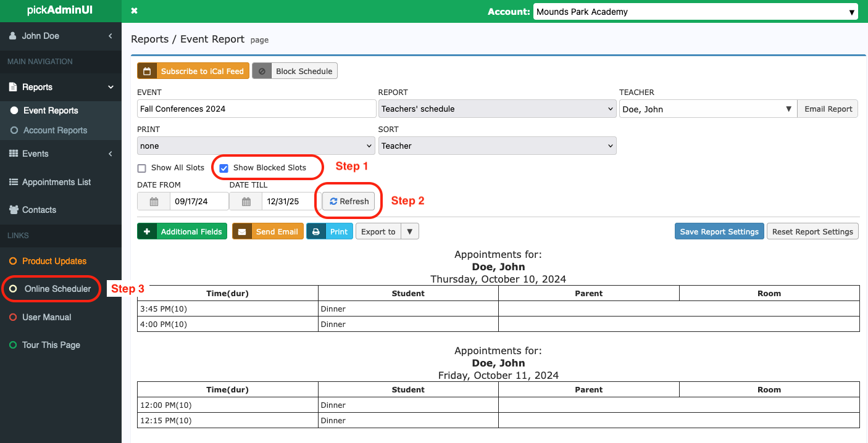Go to Contacts in the sidebar
The image size is (868, 443).
39,210
